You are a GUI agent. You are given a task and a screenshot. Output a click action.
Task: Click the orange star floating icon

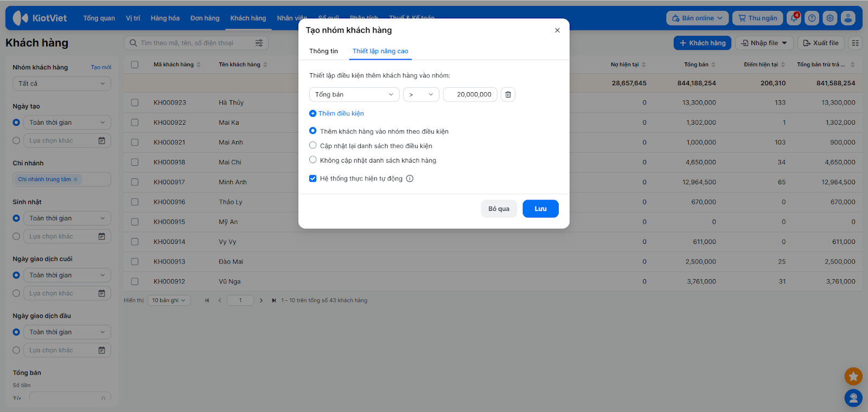(853, 376)
